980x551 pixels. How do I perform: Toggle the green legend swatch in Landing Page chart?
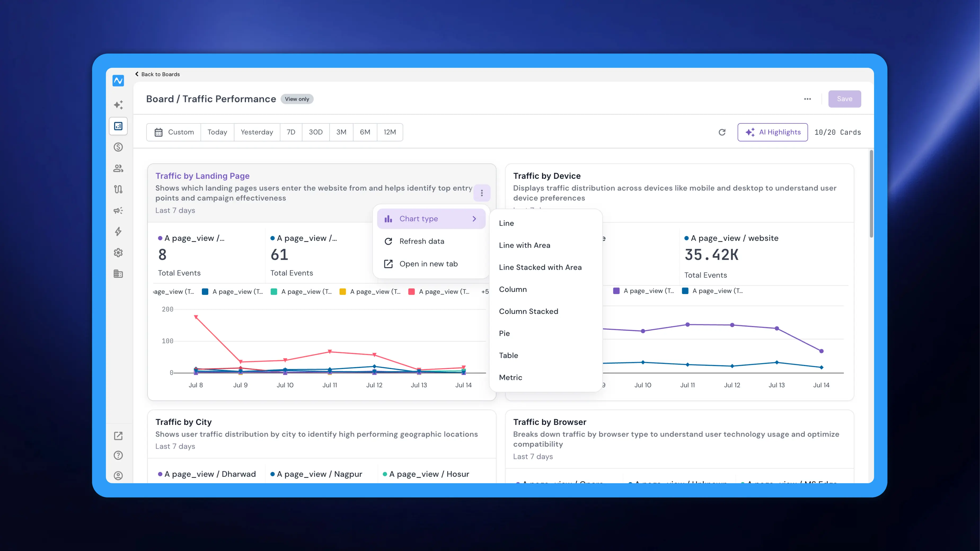coord(274,292)
